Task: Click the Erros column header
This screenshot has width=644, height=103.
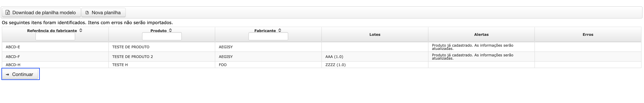Action: [x=588, y=34]
